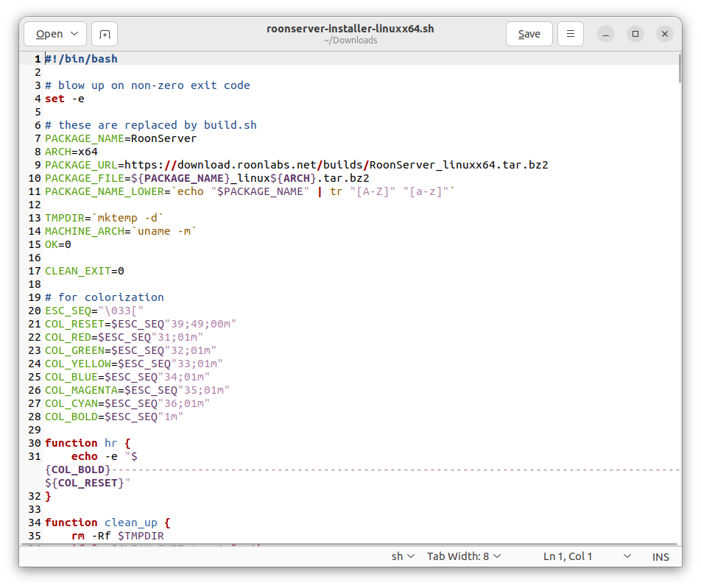Image resolution: width=701 pixels, height=588 pixels.
Task: Click the COL_YELLOW definition line
Action: click(134, 364)
